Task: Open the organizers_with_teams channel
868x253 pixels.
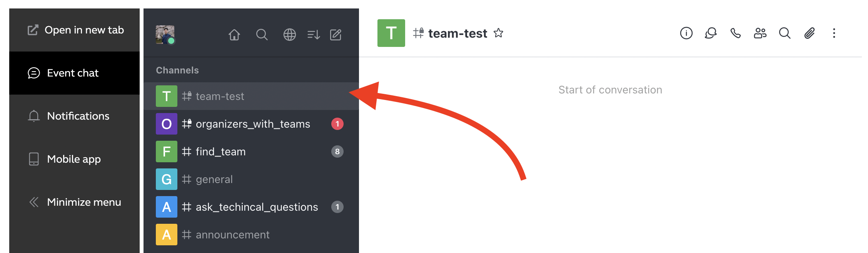Action: coord(252,124)
